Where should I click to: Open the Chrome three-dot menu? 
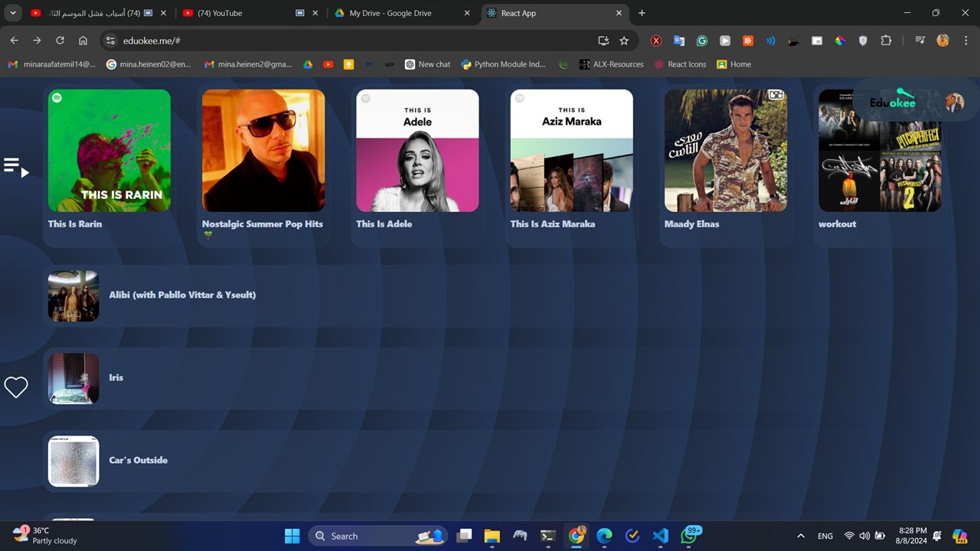[965, 41]
